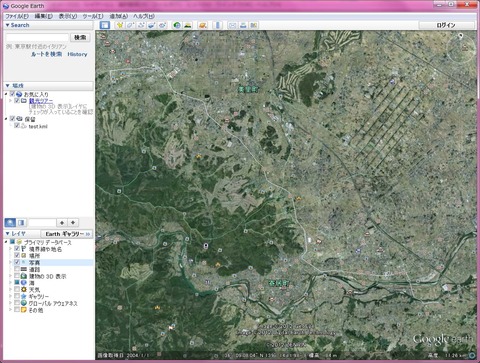Uncheck the 観光ツアー checkbox
Screen dimensions: 480x363
pos(17,100)
